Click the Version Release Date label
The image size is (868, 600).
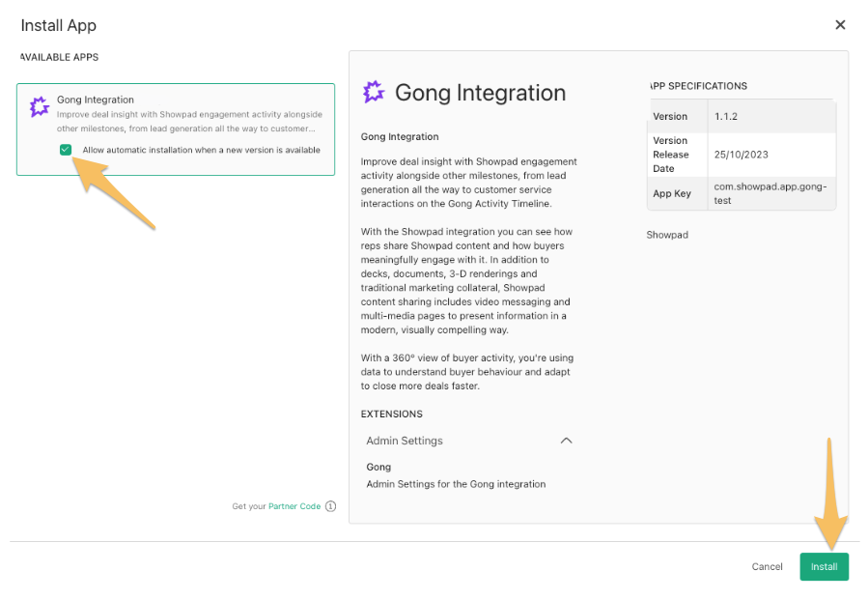point(671,155)
